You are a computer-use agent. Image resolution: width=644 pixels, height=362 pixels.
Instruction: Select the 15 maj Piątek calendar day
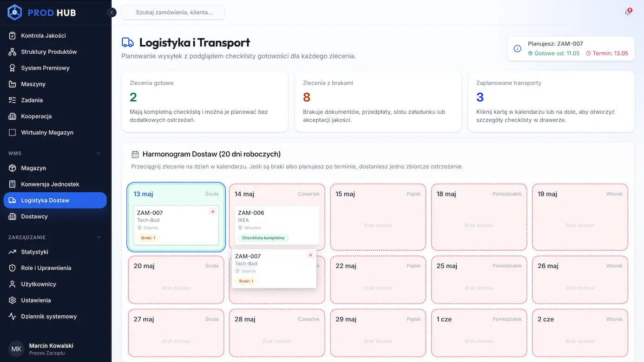coord(378,217)
